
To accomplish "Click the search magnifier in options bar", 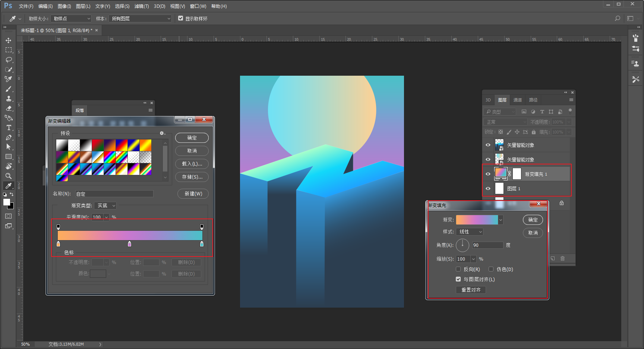I will pos(618,18).
